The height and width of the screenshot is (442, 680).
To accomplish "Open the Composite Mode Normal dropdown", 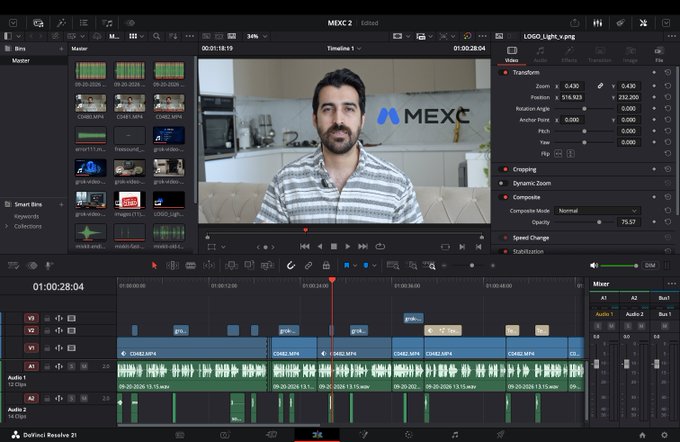I will pyautogui.click(x=597, y=211).
